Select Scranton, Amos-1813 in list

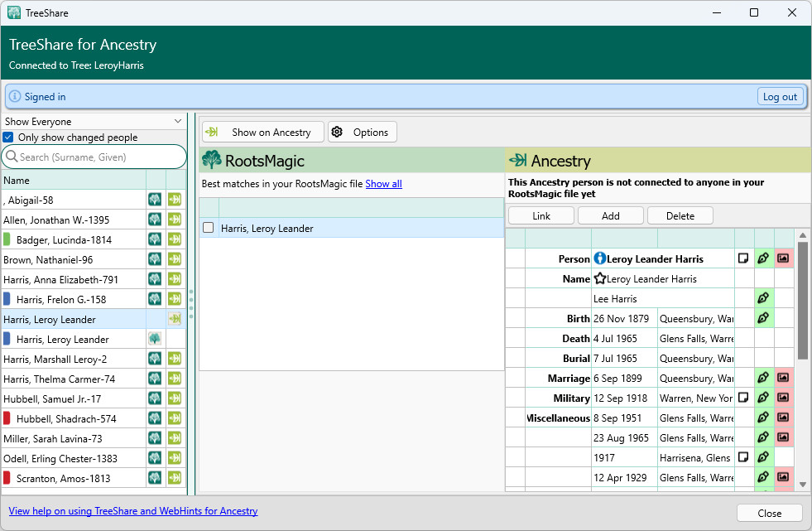pyautogui.click(x=63, y=478)
